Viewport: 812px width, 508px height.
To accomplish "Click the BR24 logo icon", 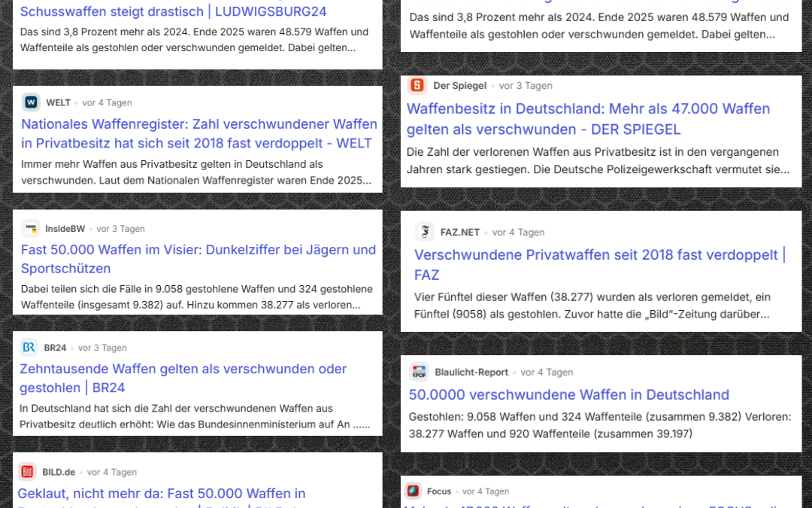I will 29,348.
